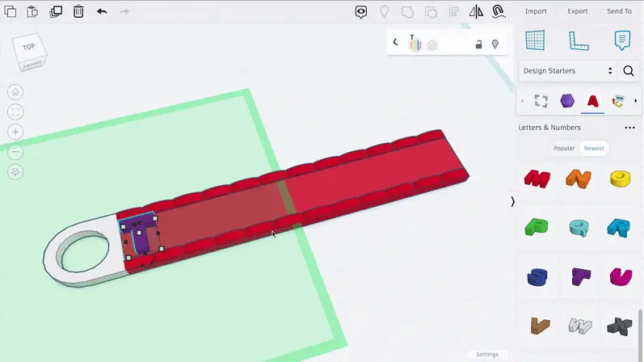
Task: Open the Align tool
Action: [x=454, y=11]
